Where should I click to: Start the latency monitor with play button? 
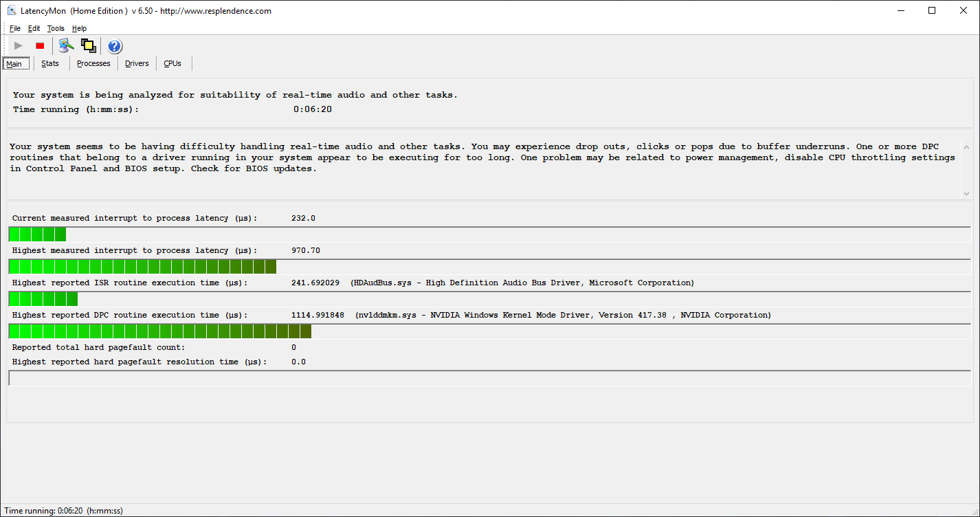click(19, 46)
